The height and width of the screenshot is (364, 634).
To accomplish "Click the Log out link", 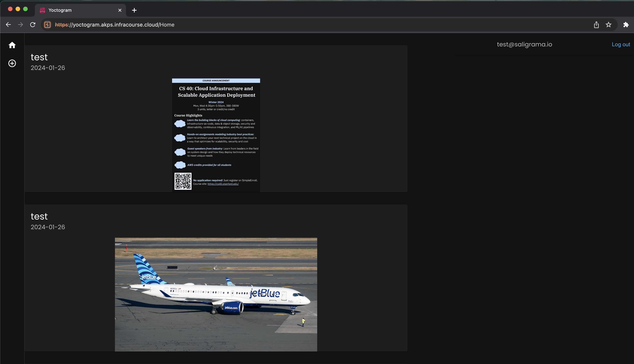I will coord(621,45).
